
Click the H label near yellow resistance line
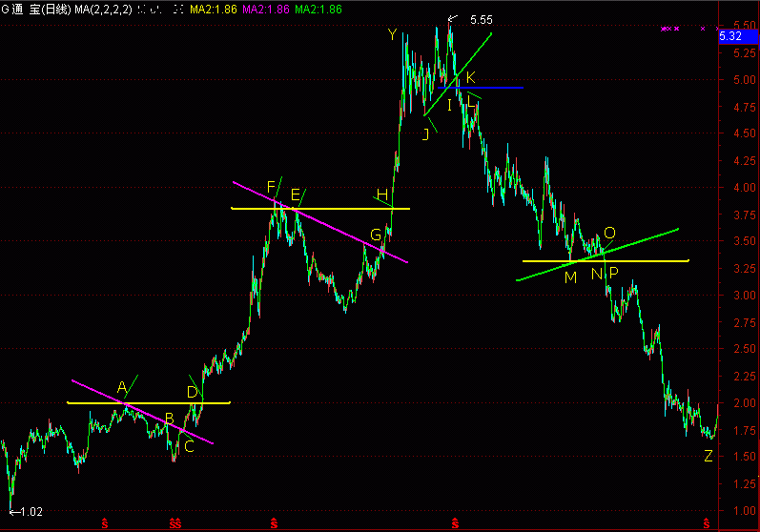[x=381, y=195]
